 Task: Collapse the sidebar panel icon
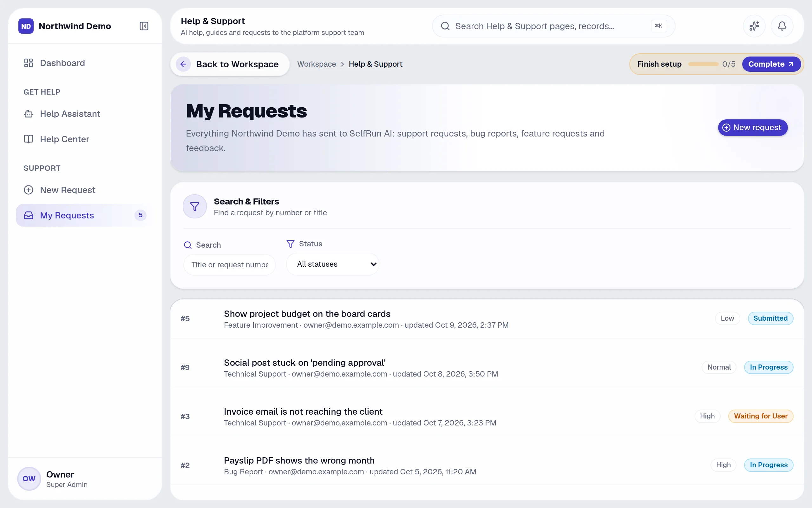coord(144,26)
